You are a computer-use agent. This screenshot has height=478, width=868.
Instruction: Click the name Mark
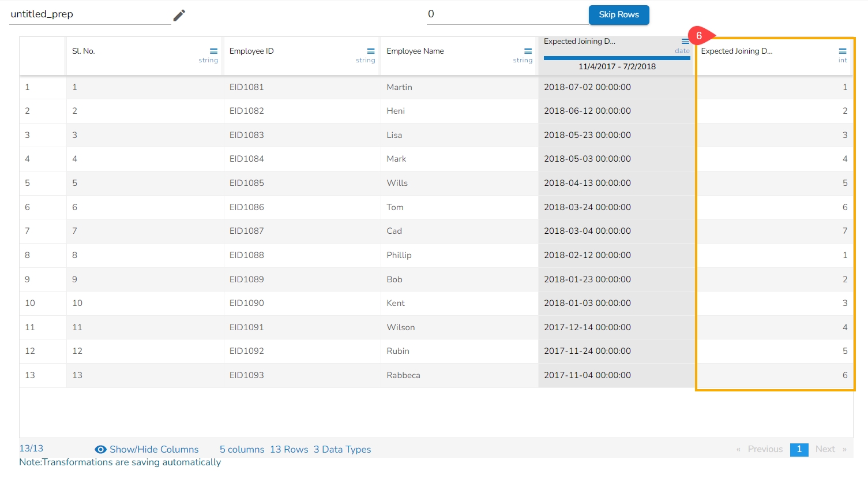(396, 159)
